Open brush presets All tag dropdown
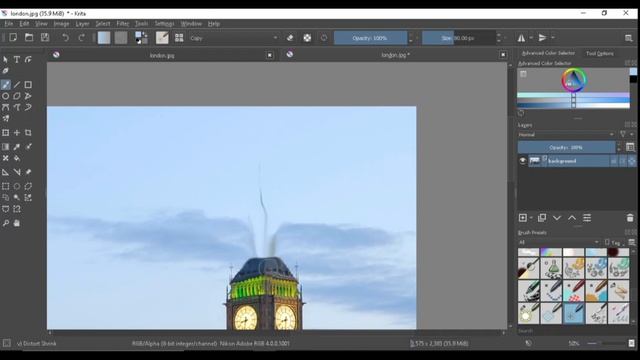640x360 pixels. coord(559,242)
